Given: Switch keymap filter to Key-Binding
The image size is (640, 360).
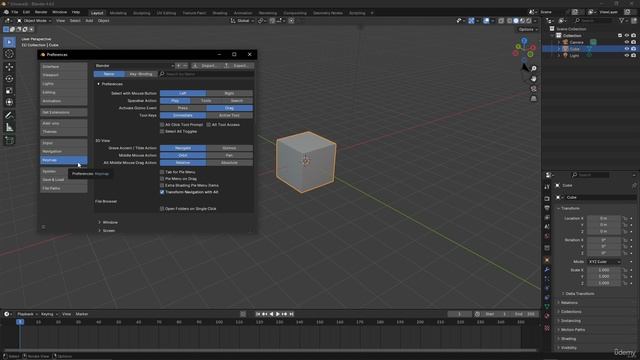Looking at the screenshot, I should click(x=141, y=74).
